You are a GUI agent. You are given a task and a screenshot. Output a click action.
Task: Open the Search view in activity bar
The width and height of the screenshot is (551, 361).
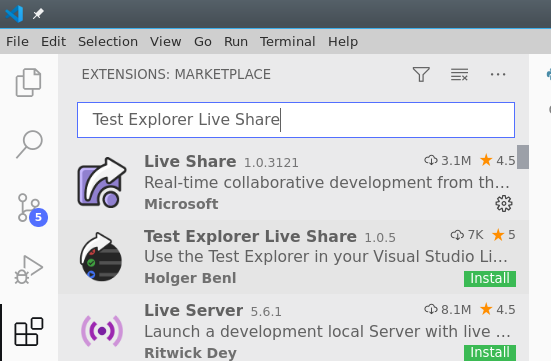(29, 144)
